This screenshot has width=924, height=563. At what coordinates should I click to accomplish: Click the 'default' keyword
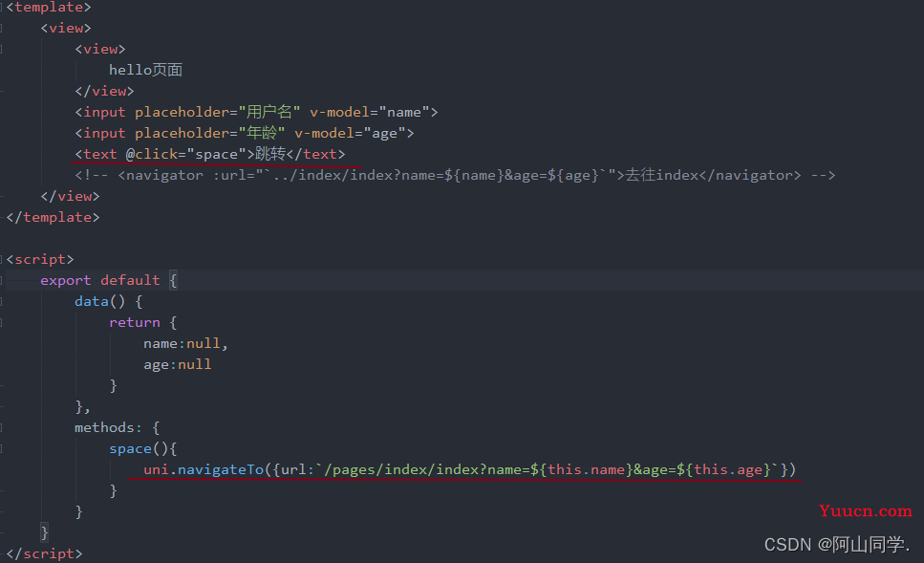click(130, 280)
